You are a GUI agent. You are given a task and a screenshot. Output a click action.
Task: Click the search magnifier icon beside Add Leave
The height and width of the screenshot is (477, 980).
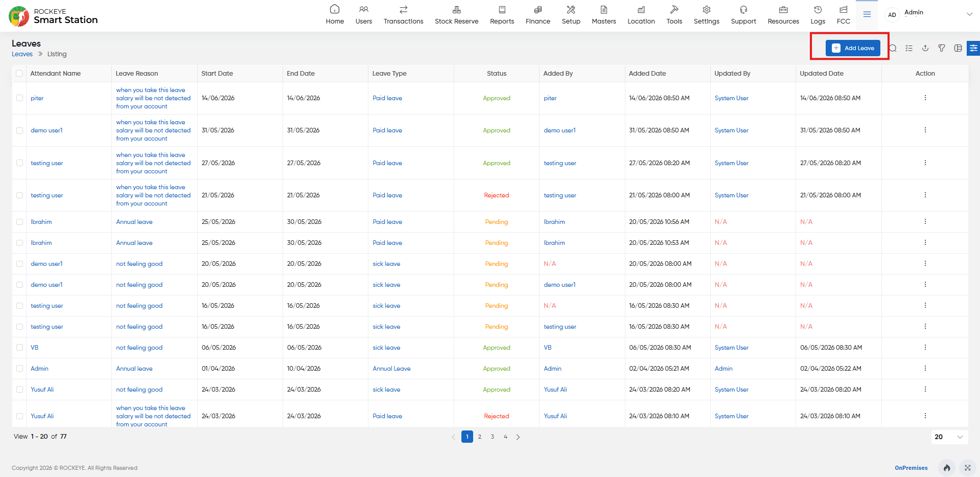pos(893,48)
